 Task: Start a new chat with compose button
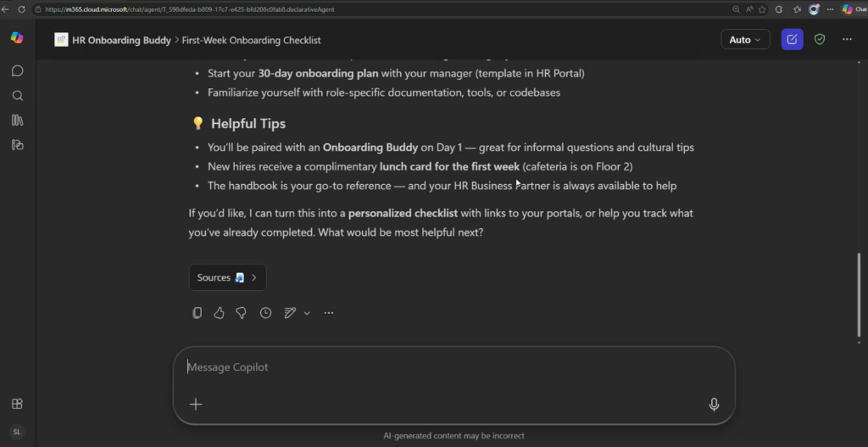click(792, 39)
